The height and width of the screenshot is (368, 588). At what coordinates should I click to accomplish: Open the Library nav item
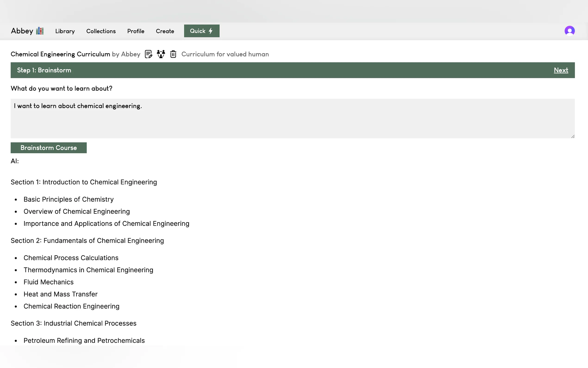(65, 31)
